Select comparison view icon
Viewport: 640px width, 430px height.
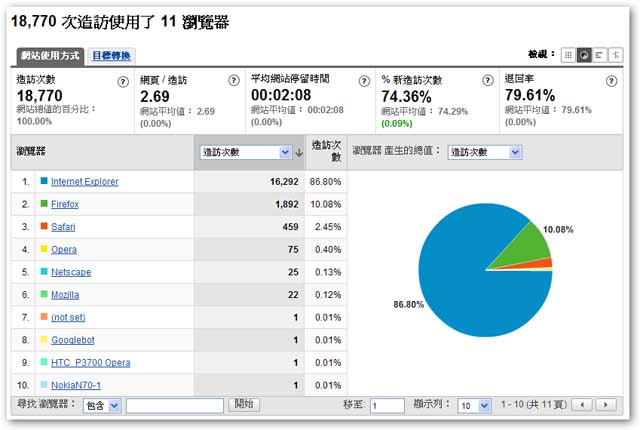tap(616, 55)
